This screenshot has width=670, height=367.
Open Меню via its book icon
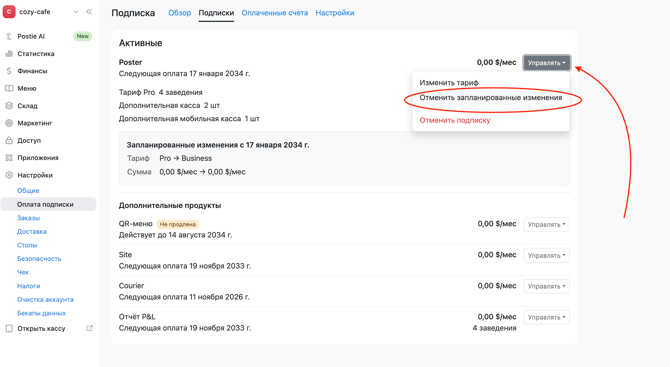coord(9,88)
